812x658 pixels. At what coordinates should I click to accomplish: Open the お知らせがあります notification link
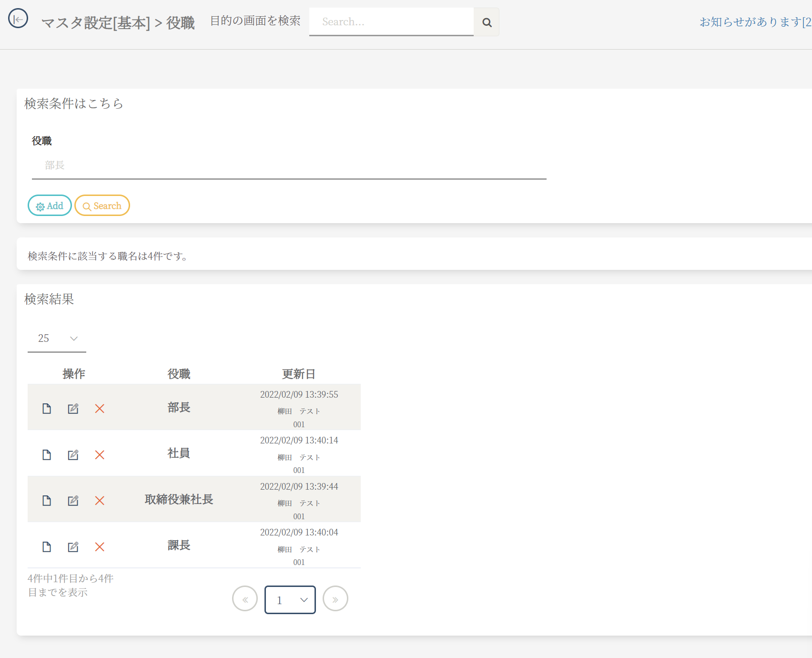pyautogui.click(x=755, y=22)
